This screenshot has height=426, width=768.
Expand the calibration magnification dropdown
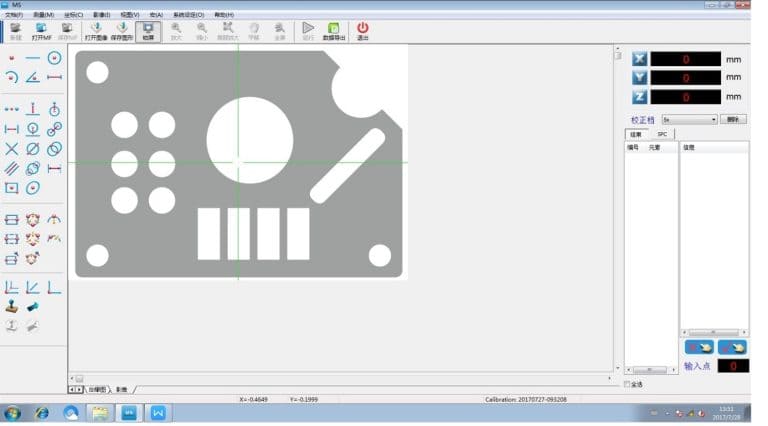[713, 119]
